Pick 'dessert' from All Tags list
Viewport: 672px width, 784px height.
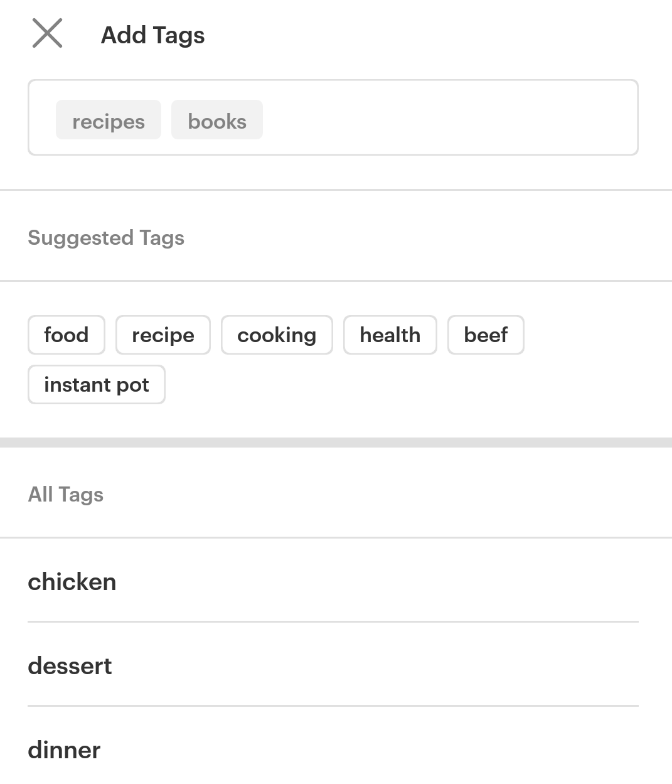(70, 665)
